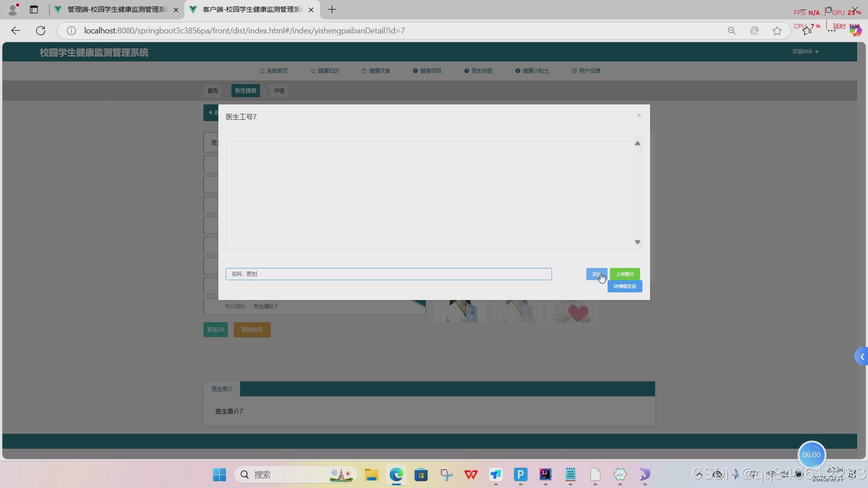The width and height of the screenshot is (868, 488).
Task: Click the zoom magnifier icon in address bar
Action: coord(731,31)
